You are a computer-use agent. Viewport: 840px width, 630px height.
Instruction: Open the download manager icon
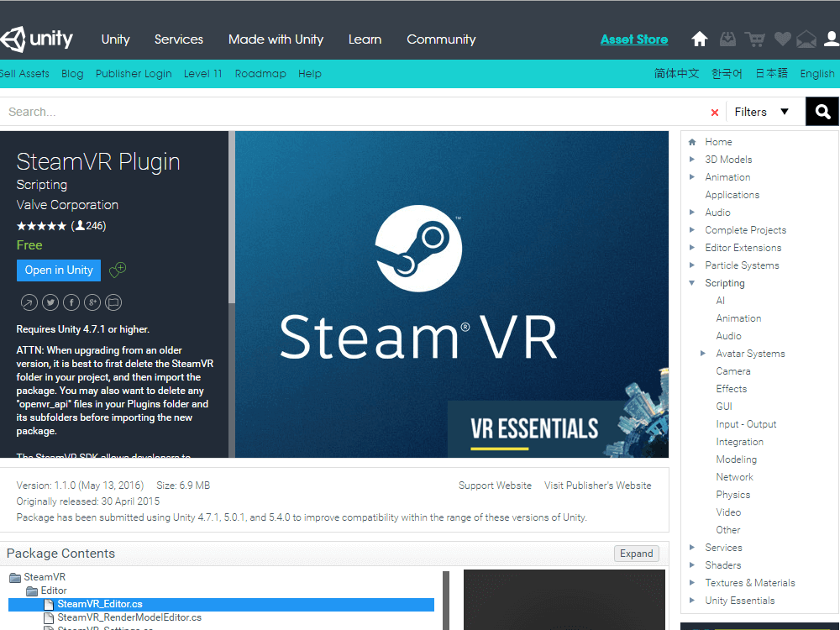click(x=727, y=39)
